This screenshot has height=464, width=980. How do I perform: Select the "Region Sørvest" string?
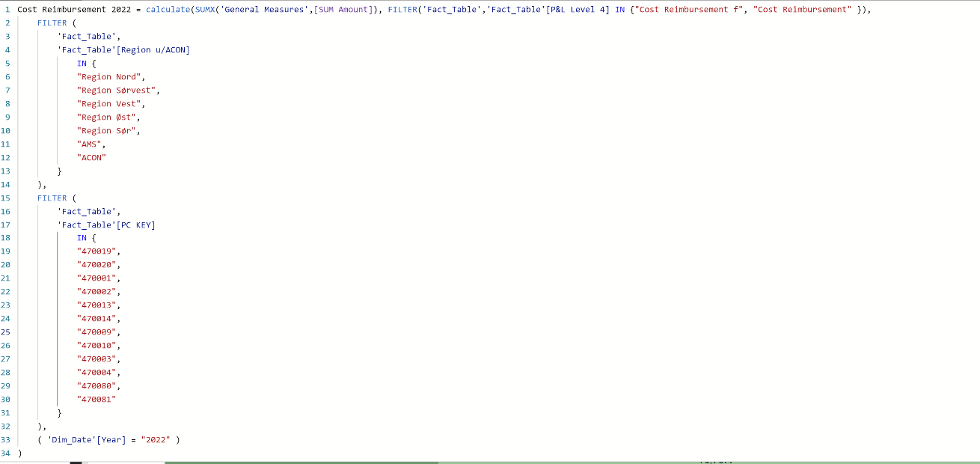(x=116, y=90)
